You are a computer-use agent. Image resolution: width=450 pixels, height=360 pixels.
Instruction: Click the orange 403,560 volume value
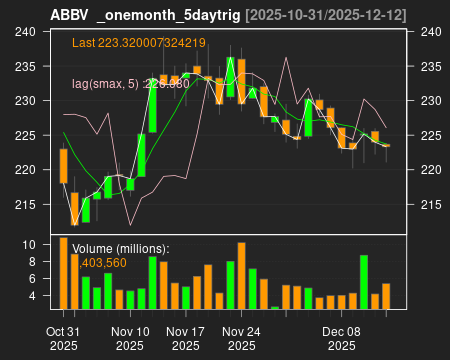(x=103, y=263)
